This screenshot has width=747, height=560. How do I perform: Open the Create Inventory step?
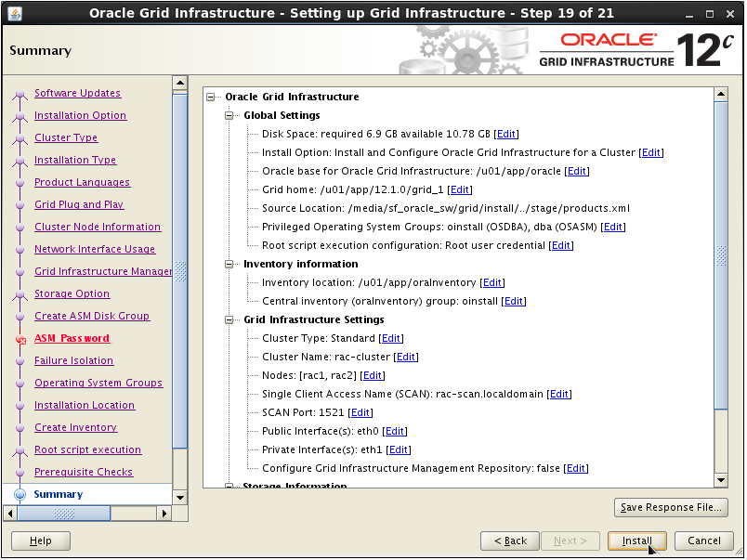[76, 427]
